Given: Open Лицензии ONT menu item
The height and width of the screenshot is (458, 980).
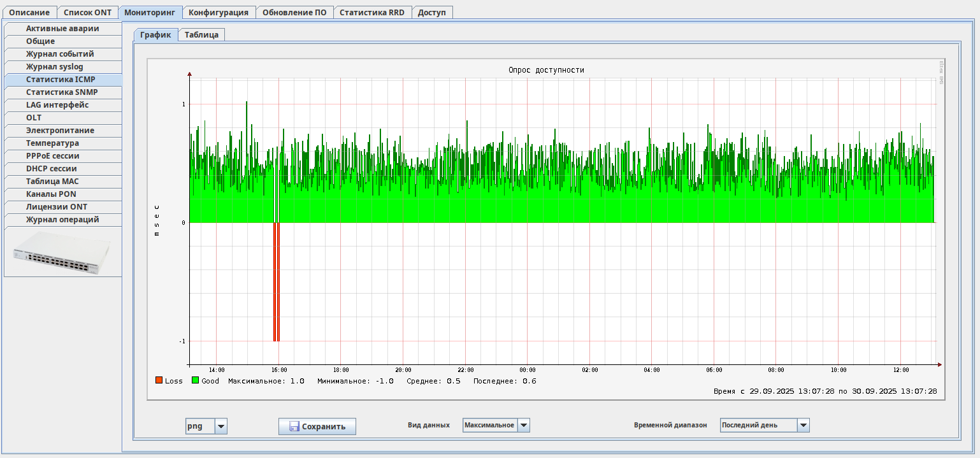Looking at the screenshot, I should [57, 207].
